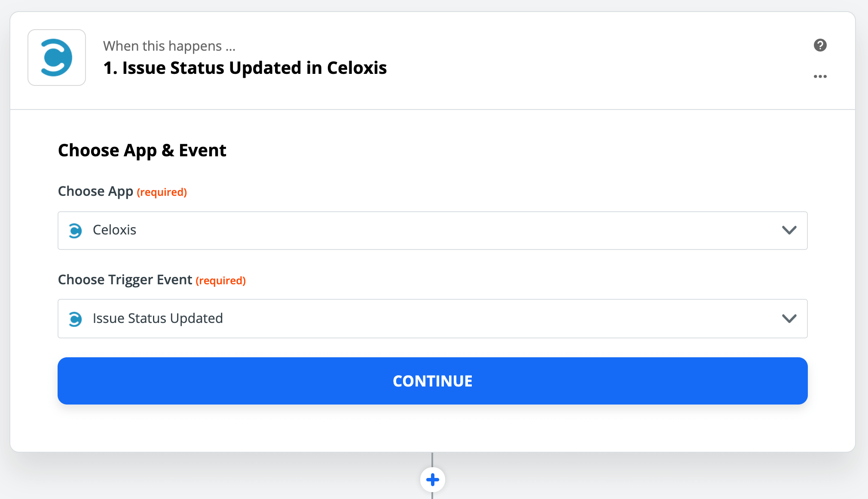
Task: Click the Choose Trigger Event field label
Action: [x=125, y=280]
